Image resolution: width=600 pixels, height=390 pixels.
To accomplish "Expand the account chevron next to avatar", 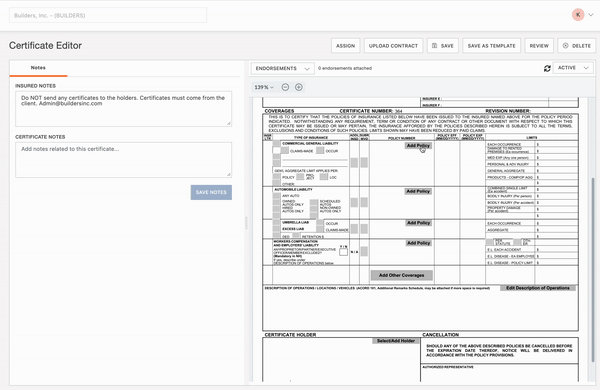I will 591,15.
